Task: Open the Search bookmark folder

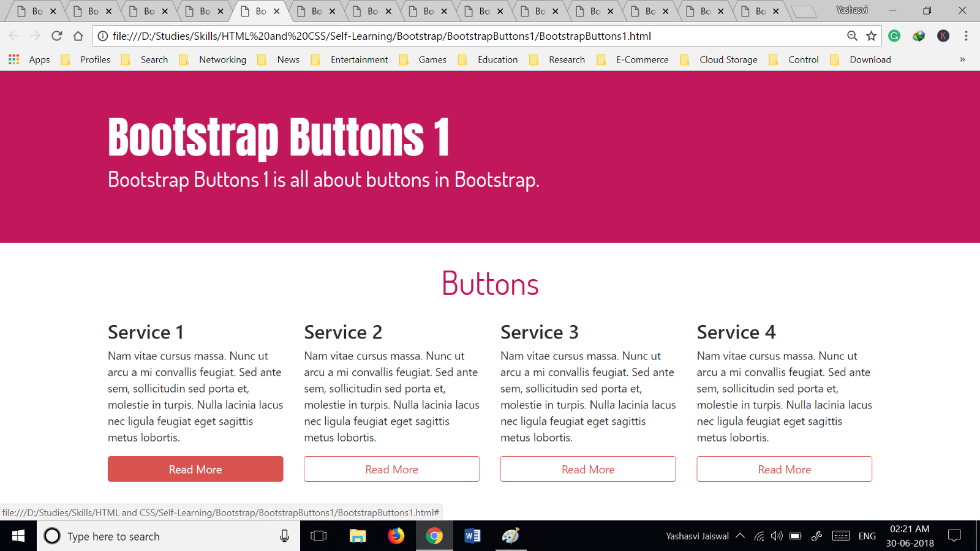Action: coord(145,59)
